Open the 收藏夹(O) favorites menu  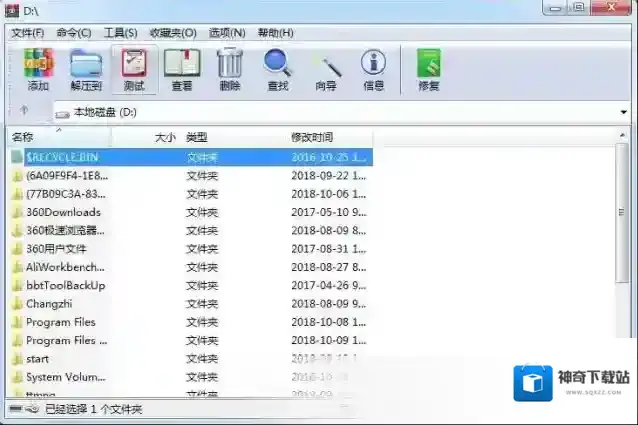[x=173, y=33]
